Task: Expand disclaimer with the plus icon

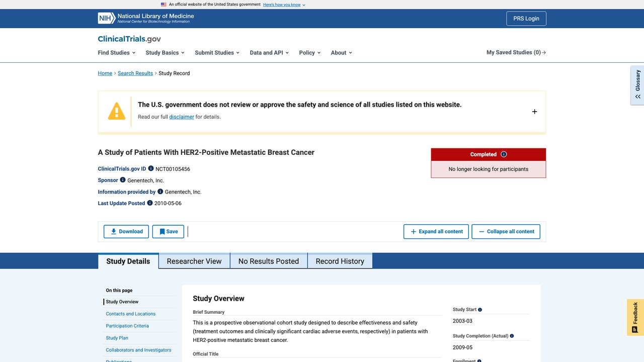Action: pos(534,112)
